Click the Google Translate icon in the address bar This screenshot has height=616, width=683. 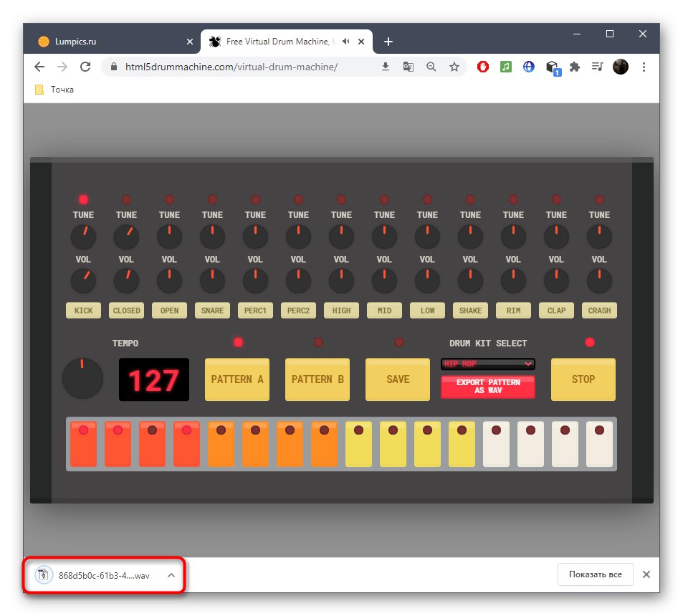pyautogui.click(x=409, y=66)
